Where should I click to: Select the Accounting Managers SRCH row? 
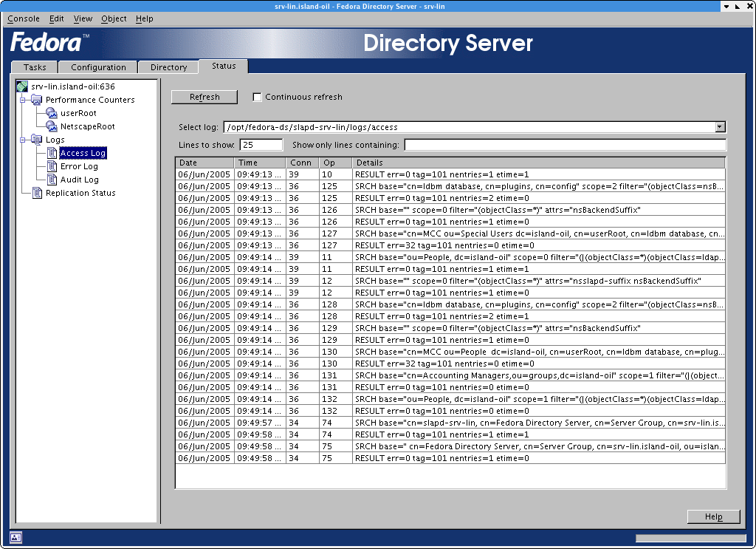tap(450, 376)
